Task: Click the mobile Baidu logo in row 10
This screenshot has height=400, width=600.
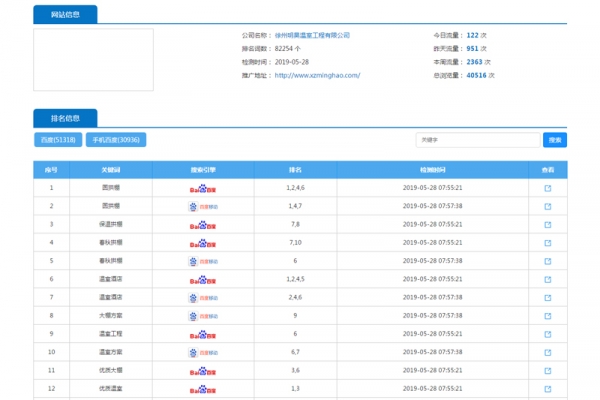Action: coord(203,353)
